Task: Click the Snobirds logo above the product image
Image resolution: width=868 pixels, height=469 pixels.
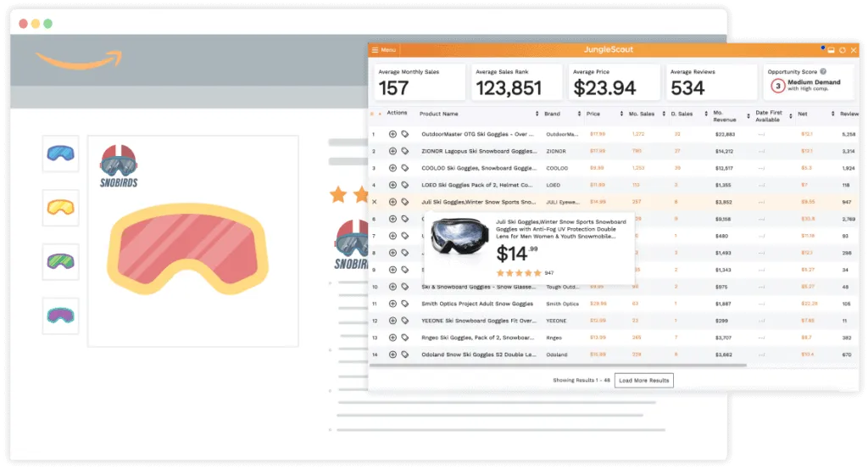Action: [x=119, y=166]
